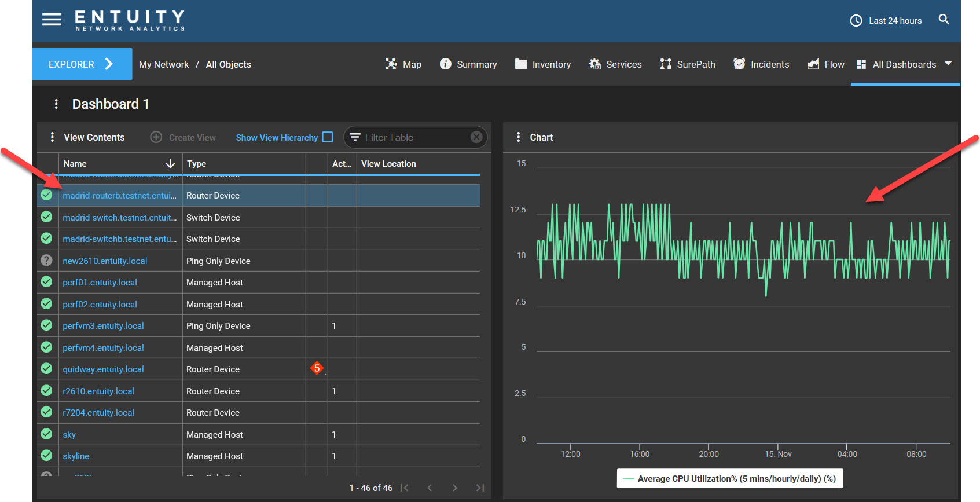Go to first page of table
This screenshot has width=980, height=502.
pos(405,488)
